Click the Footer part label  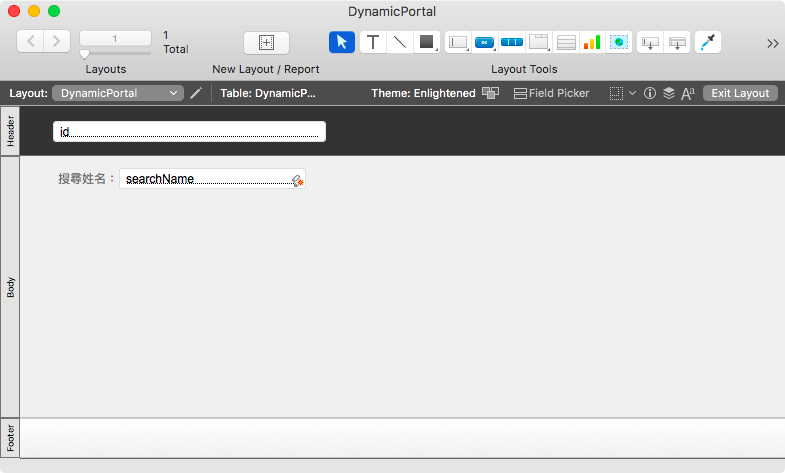tap(10, 438)
